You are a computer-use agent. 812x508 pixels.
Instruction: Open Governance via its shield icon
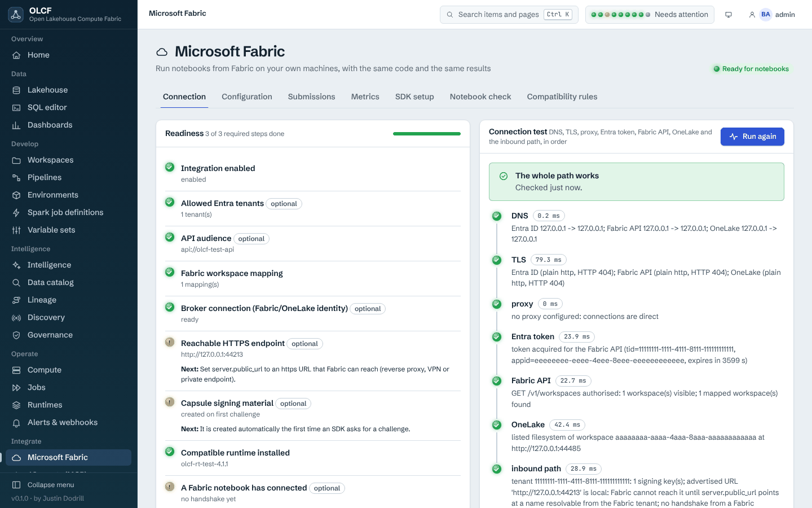(x=16, y=335)
